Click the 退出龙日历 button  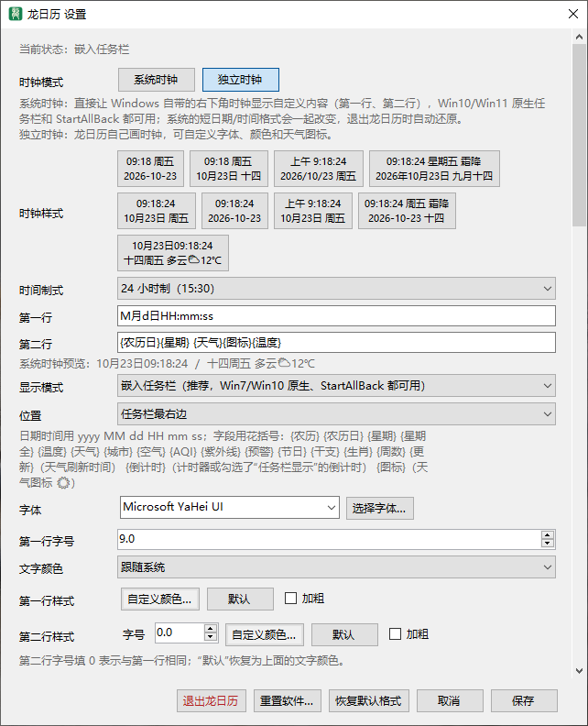coord(211,700)
